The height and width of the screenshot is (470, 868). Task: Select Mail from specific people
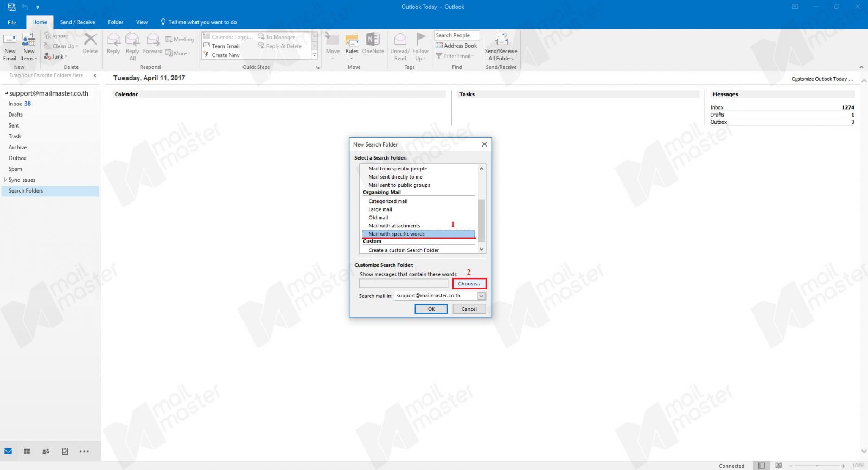398,169
